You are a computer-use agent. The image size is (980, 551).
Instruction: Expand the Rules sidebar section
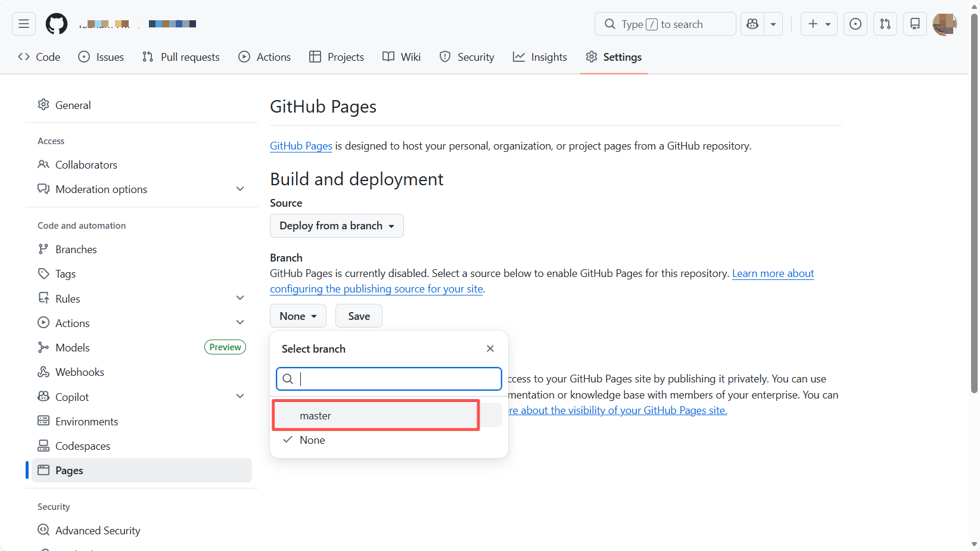(x=240, y=298)
